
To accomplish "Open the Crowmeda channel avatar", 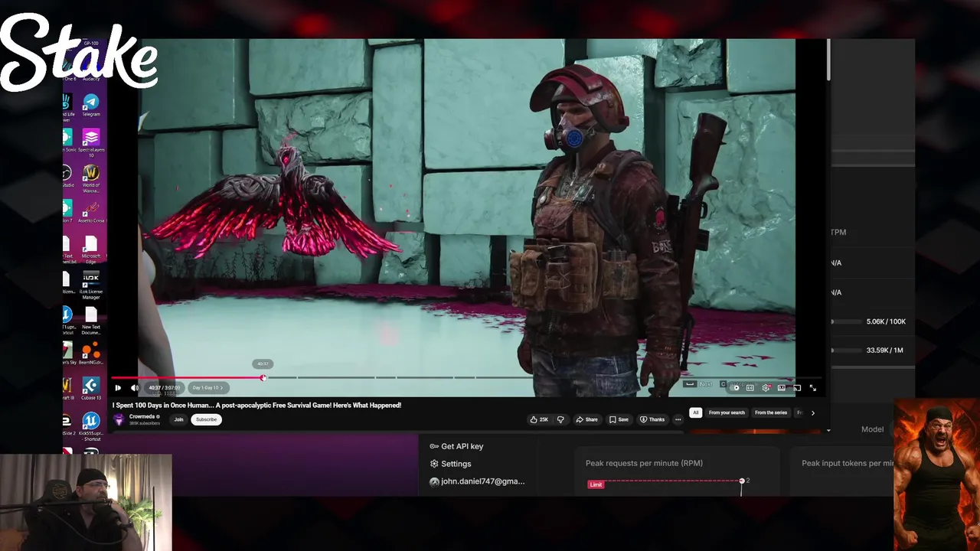I will [x=119, y=419].
